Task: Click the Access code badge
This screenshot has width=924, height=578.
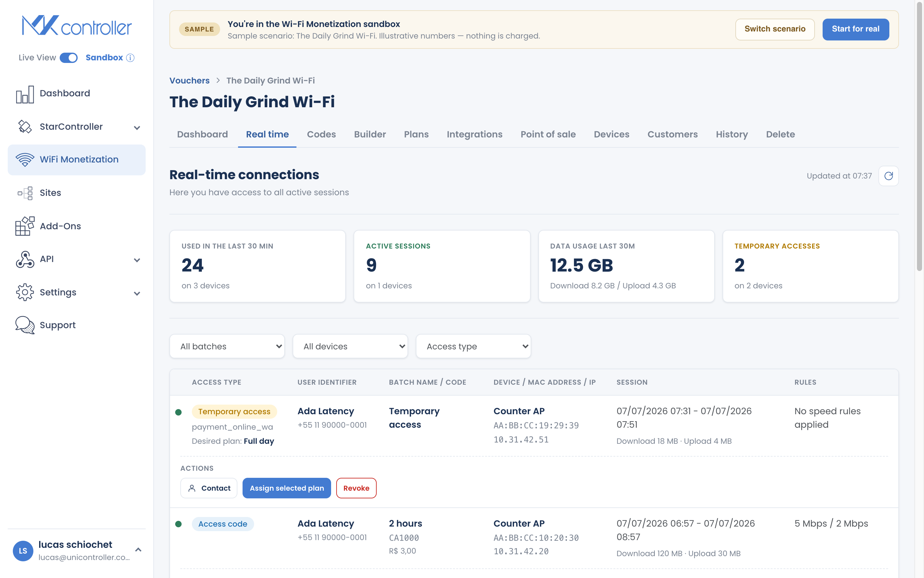Action: pos(223,524)
